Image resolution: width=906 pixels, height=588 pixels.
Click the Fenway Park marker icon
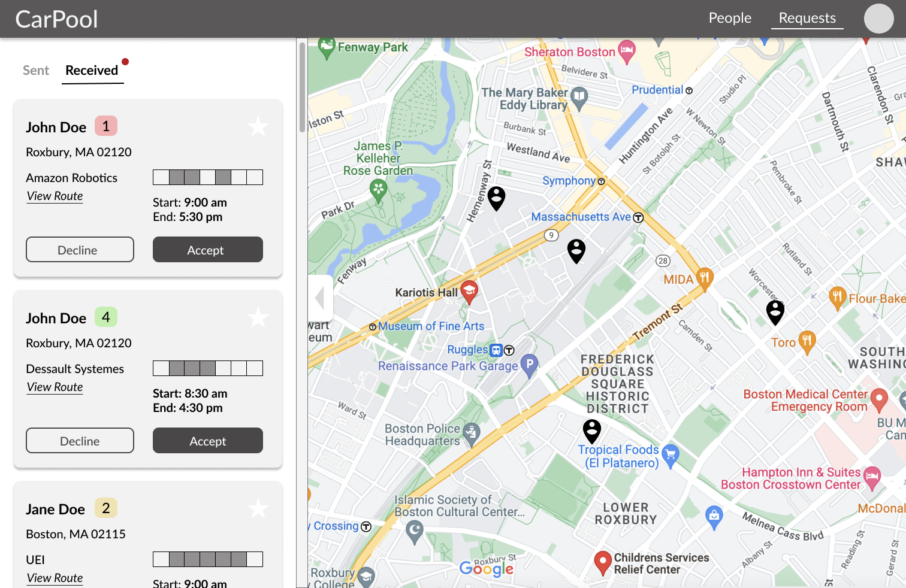coord(327,47)
